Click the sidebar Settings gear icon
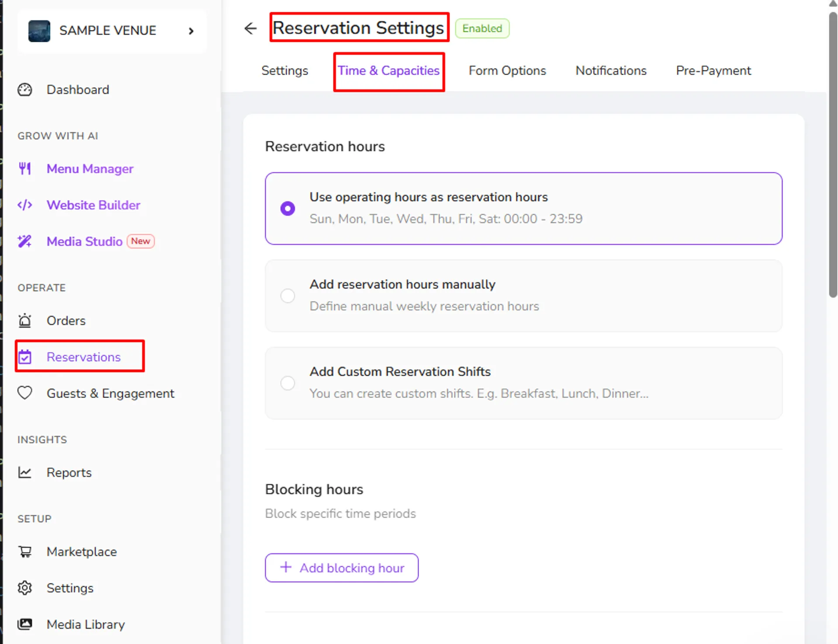 (25, 588)
